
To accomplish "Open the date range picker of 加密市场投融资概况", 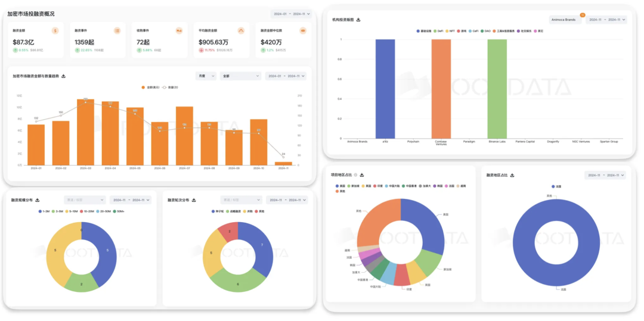I will click(291, 14).
